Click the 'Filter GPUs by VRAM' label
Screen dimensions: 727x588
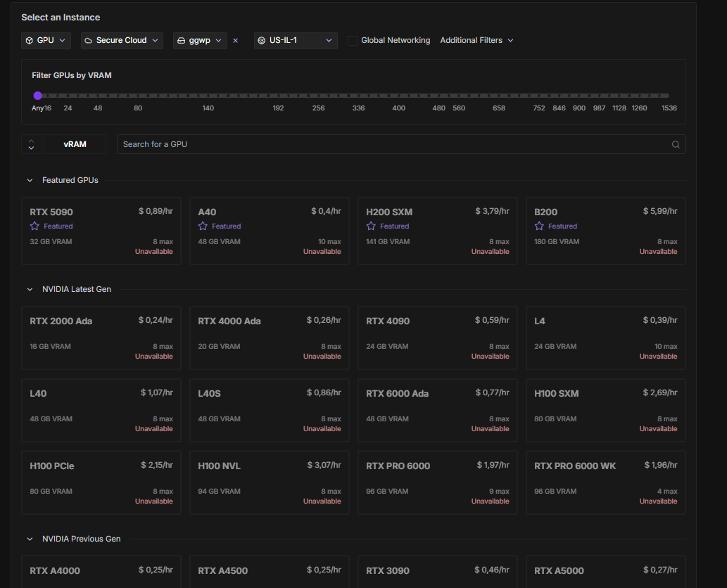click(x=71, y=75)
